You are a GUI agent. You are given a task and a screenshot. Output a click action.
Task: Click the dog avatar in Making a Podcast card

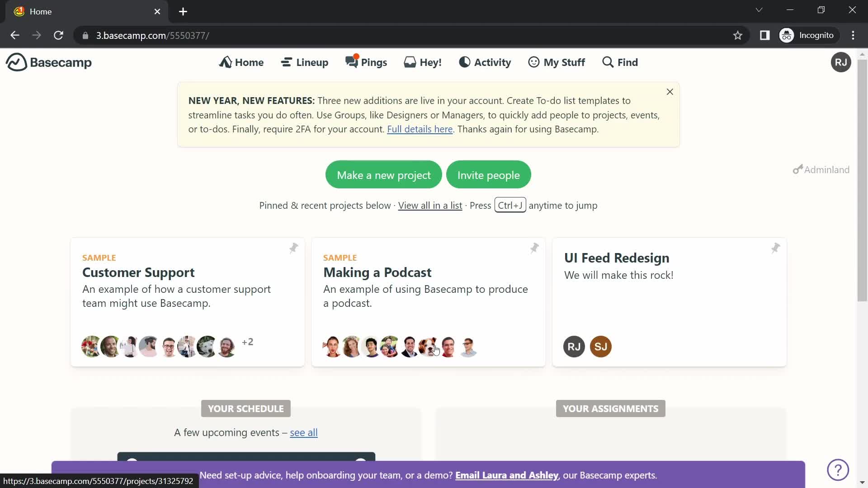(x=428, y=347)
